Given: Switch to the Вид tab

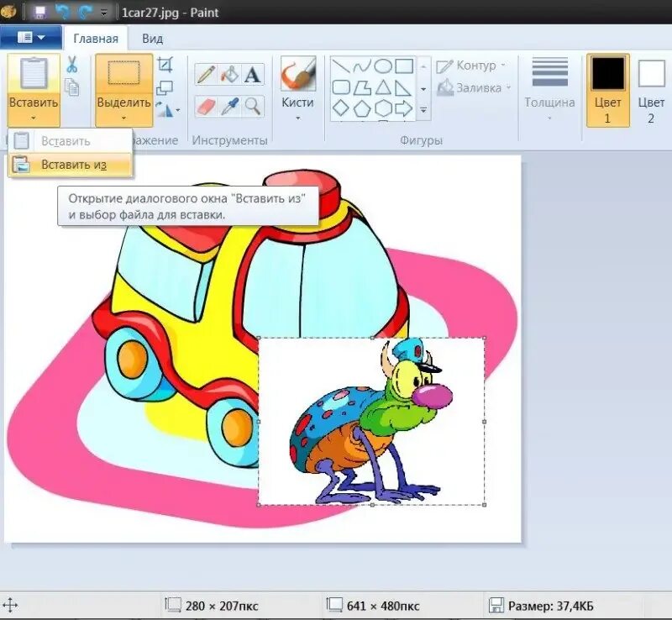Looking at the screenshot, I should pos(152,39).
